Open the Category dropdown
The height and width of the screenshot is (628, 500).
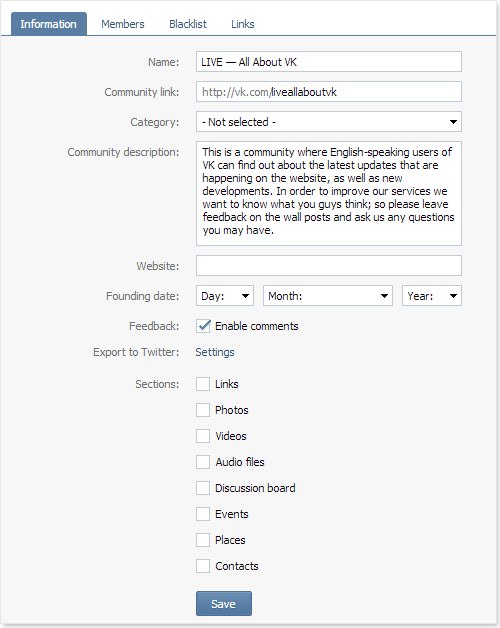coord(329,122)
